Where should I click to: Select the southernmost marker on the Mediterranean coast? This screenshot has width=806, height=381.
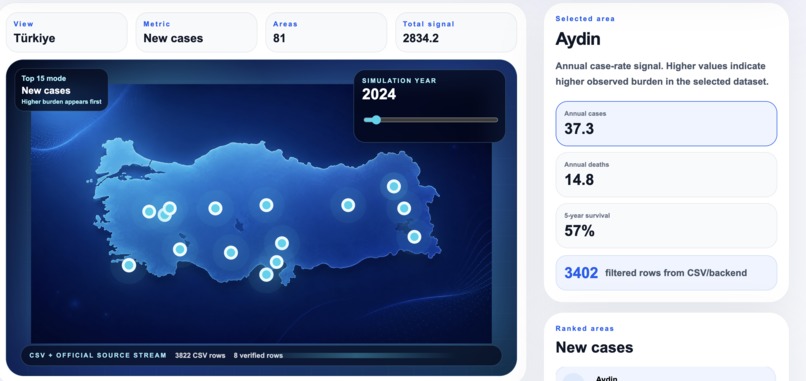[x=266, y=274]
